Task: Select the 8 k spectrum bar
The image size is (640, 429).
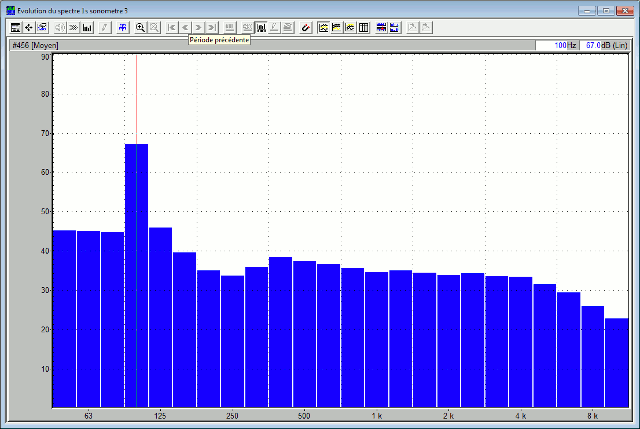Action: [x=593, y=357]
